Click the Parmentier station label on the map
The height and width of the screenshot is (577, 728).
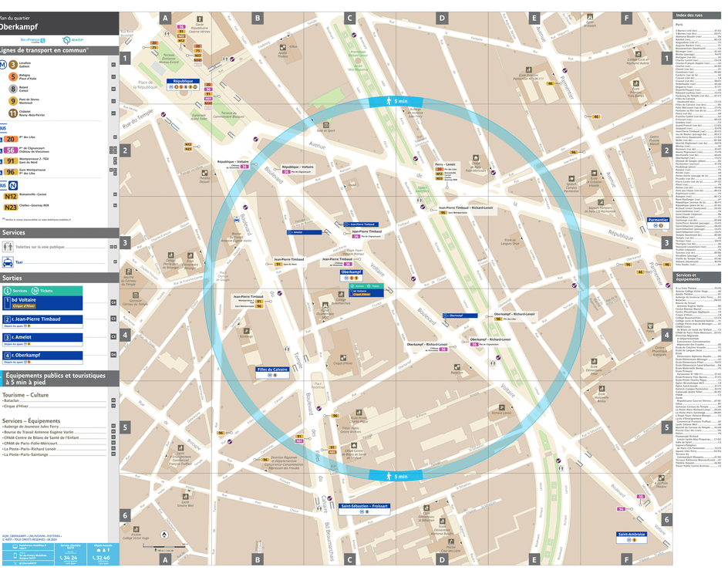click(x=659, y=220)
